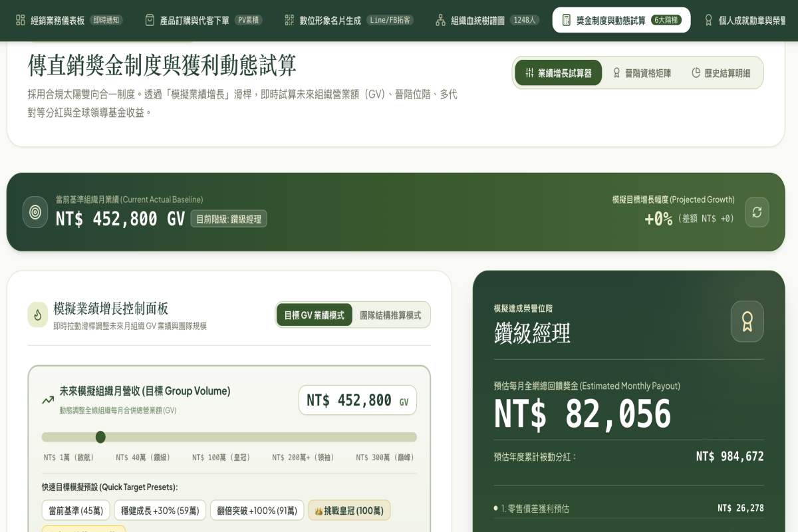Screen dimensions: 798x532
Task: Click the slider mark NT$ 300萬 (巔峰)
Action: tap(385, 458)
